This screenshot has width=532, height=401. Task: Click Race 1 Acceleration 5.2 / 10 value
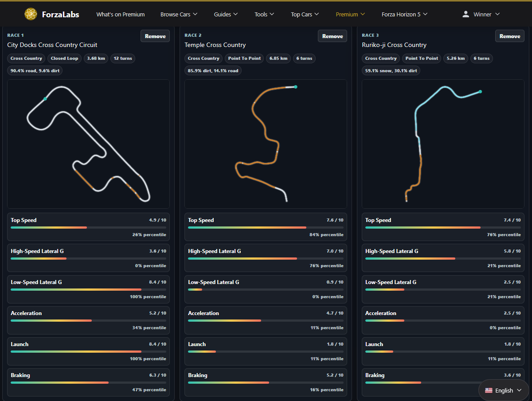point(158,313)
